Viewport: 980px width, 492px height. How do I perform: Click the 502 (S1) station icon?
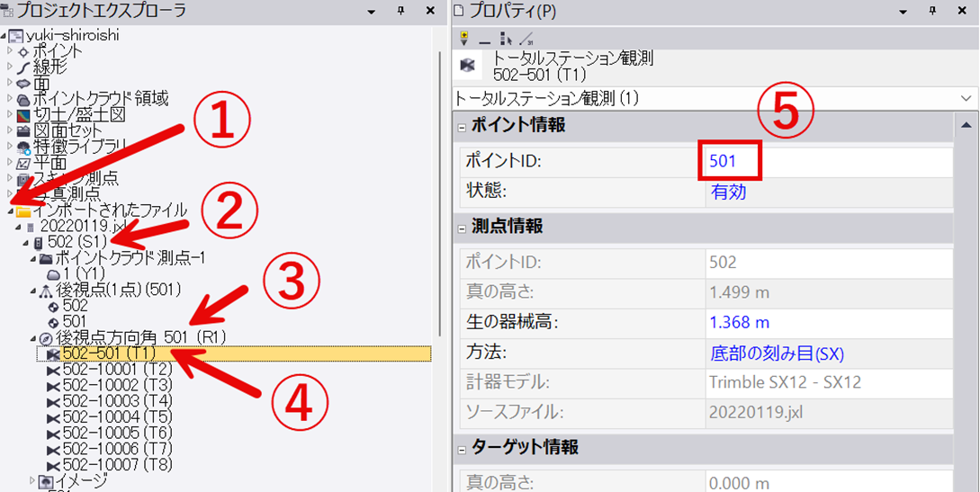(38, 242)
